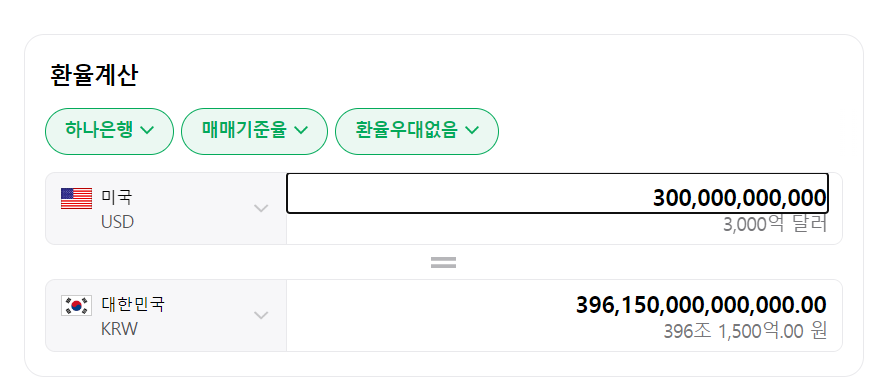Expand the KRW currency chevron

click(x=261, y=315)
